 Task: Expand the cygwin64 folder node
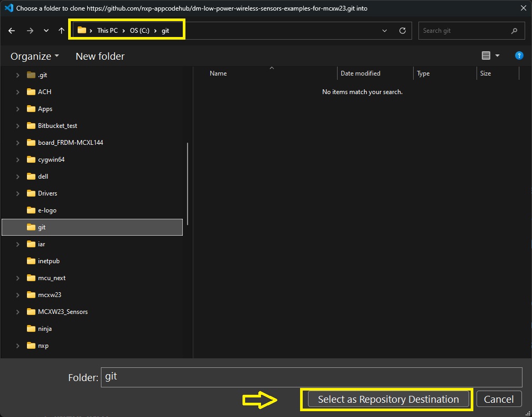pos(18,160)
